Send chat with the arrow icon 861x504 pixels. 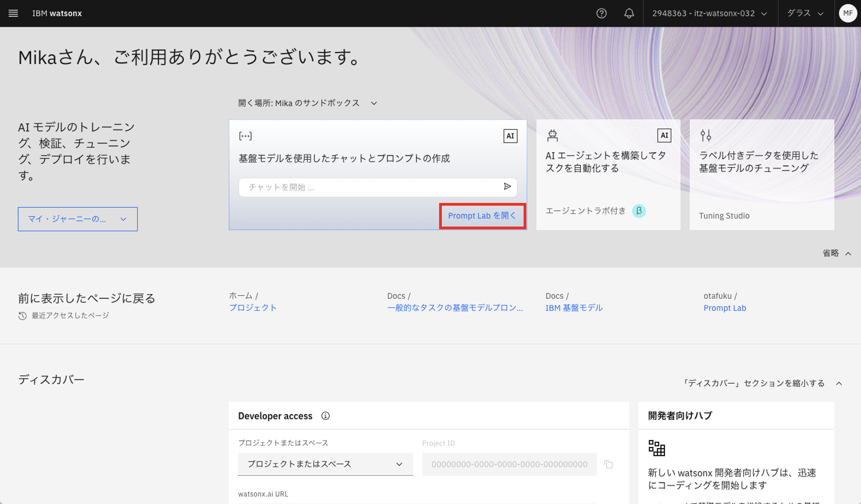[507, 187]
